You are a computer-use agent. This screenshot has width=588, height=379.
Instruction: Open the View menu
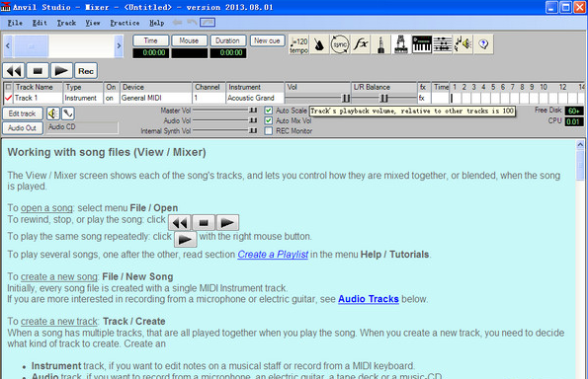tap(93, 23)
